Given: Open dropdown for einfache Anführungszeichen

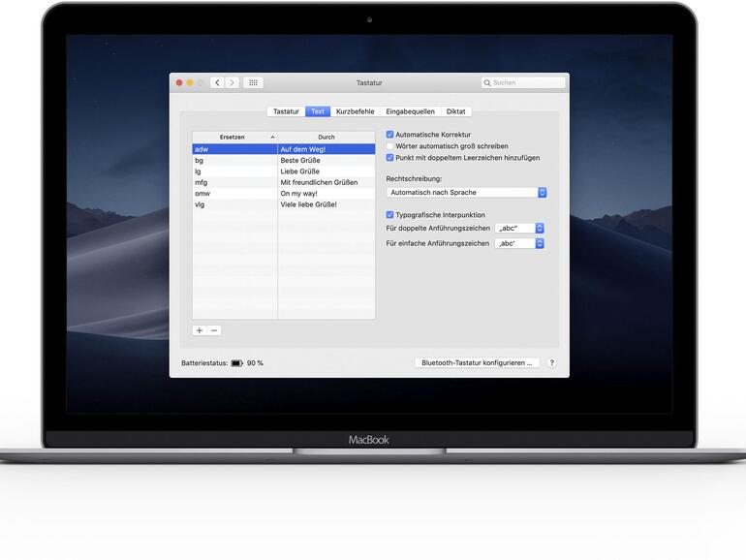Looking at the screenshot, I should 519,243.
